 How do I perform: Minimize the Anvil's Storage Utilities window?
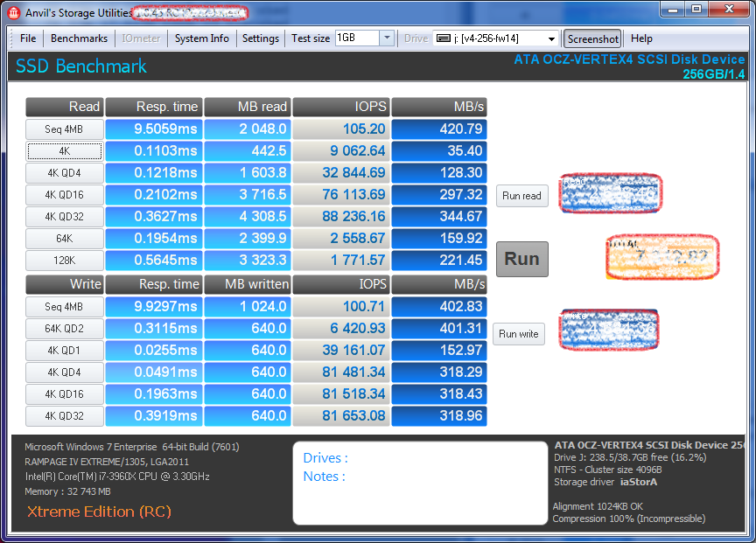673,9
